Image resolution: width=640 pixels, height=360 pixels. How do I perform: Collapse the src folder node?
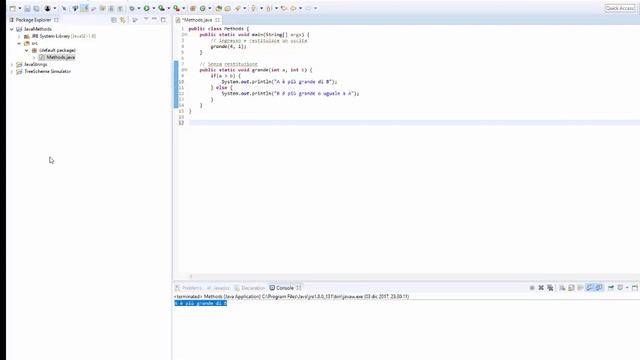pos(19,43)
